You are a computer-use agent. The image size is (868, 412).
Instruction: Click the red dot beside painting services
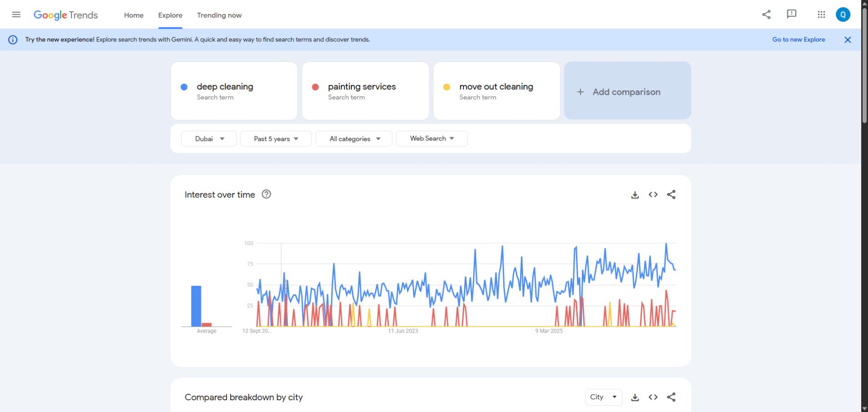click(x=315, y=87)
